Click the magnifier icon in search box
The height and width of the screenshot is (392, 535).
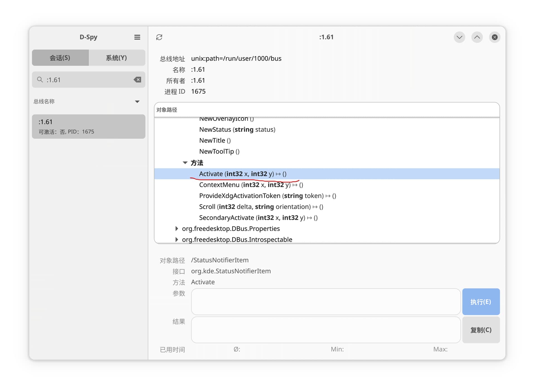click(40, 80)
